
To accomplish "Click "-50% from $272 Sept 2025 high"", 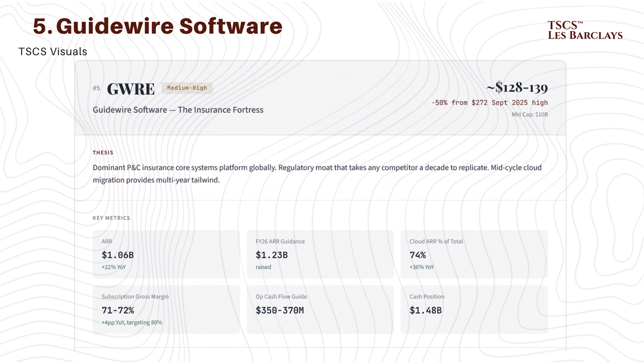I will [489, 103].
